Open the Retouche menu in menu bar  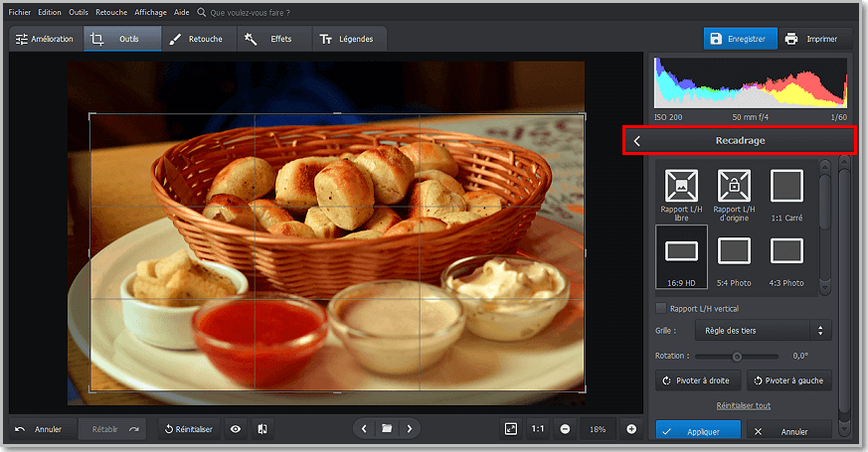[111, 12]
